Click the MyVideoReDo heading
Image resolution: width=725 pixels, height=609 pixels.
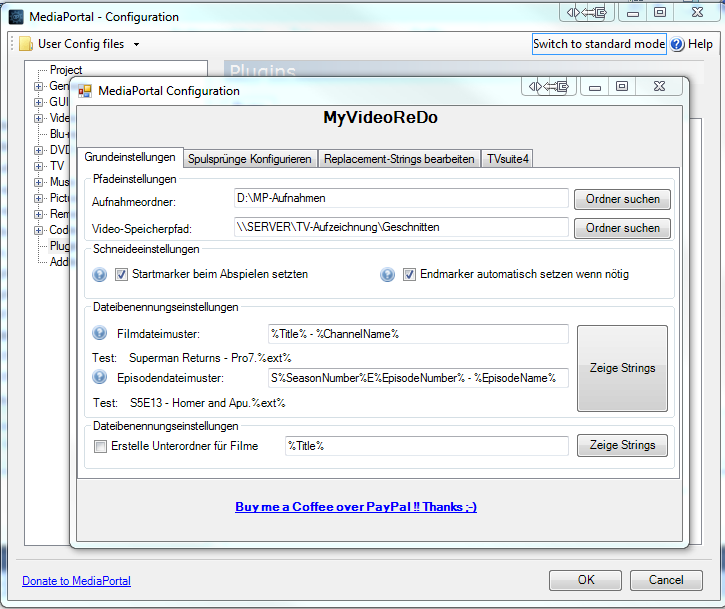(x=380, y=117)
